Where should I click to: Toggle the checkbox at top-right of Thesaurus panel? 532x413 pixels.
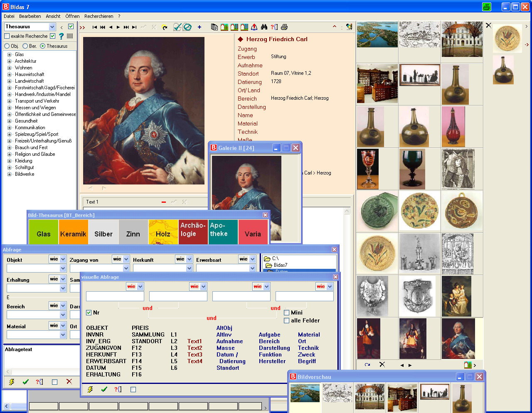pyautogui.click(x=71, y=27)
